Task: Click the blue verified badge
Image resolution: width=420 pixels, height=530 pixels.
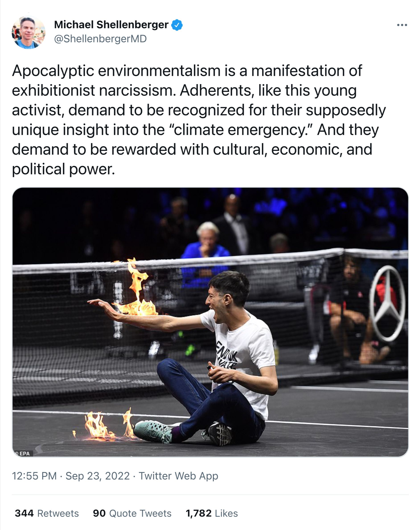Action: coord(177,25)
